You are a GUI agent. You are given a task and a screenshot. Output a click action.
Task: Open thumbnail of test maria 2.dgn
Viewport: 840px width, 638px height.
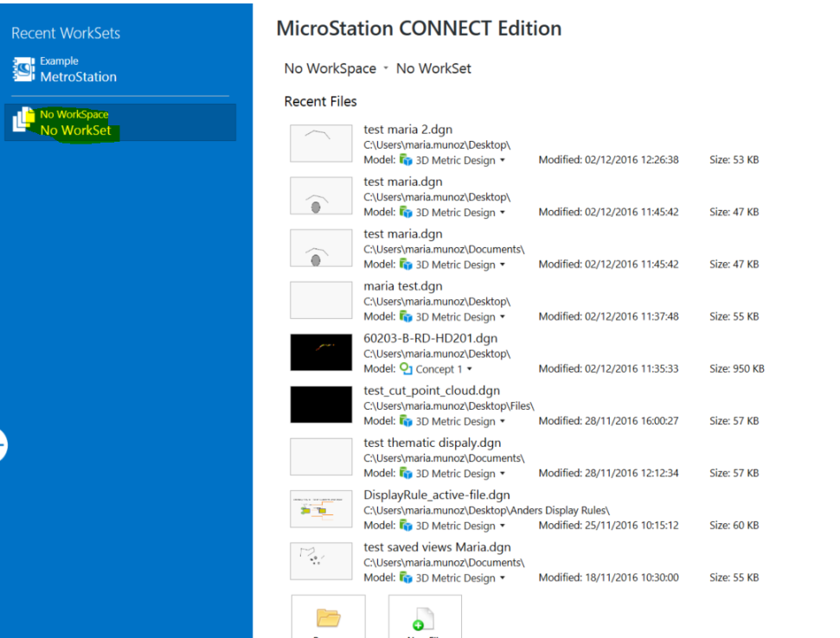point(321,144)
